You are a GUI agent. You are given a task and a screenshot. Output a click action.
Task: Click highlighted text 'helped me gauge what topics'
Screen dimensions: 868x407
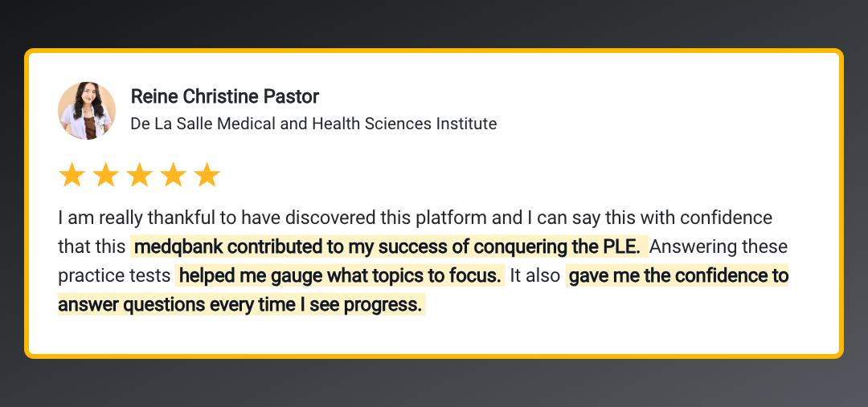click(x=340, y=275)
